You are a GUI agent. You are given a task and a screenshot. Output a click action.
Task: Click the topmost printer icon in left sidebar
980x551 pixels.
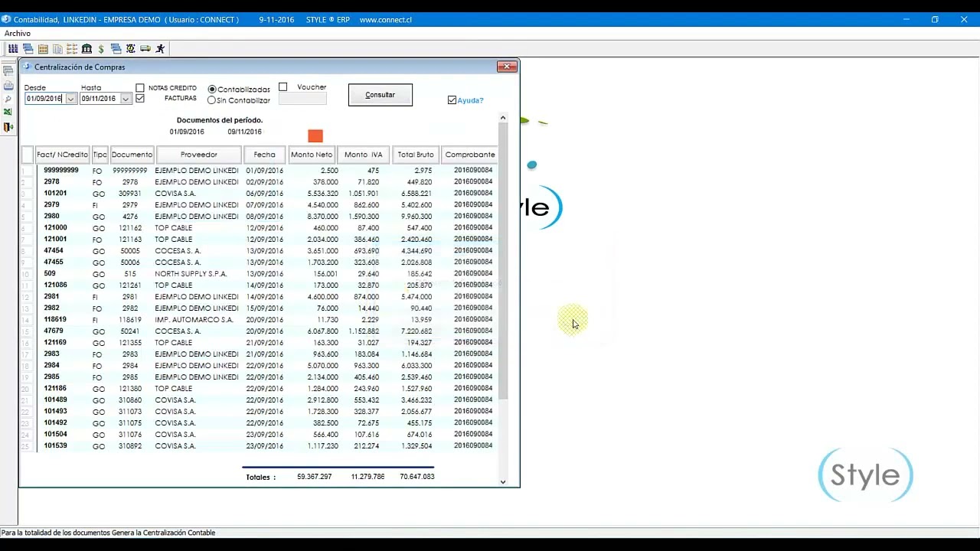coord(8,71)
